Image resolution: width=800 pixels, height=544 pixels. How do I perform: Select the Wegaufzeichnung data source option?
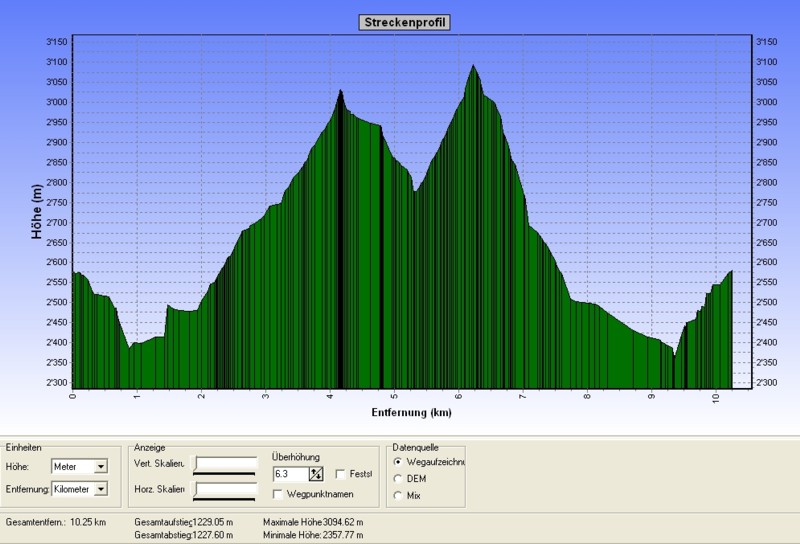pyautogui.click(x=400, y=462)
